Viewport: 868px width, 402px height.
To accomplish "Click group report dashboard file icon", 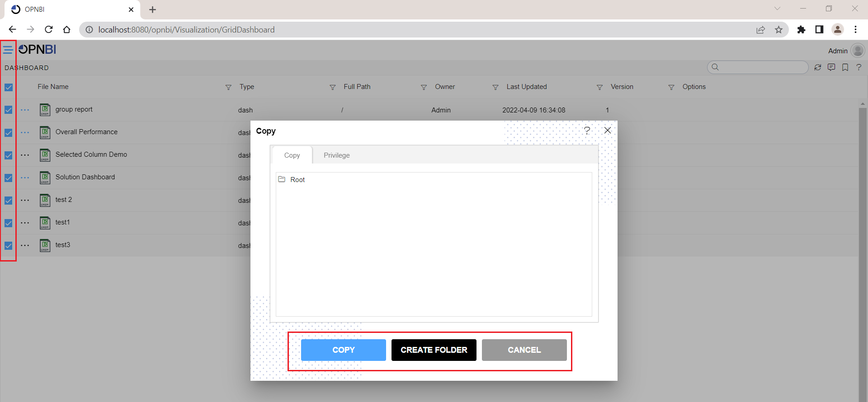I will point(45,110).
